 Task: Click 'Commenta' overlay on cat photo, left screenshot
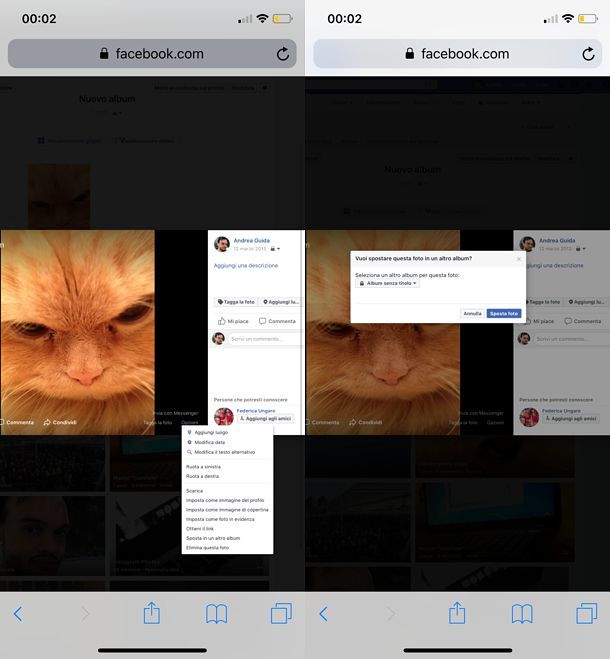click(x=17, y=422)
